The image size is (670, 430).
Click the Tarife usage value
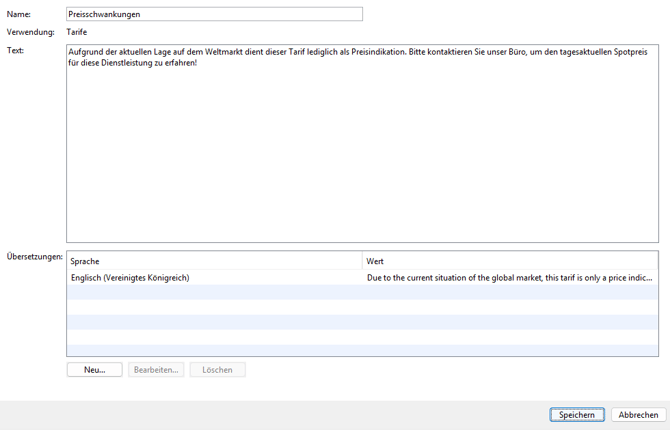click(x=77, y=33)
